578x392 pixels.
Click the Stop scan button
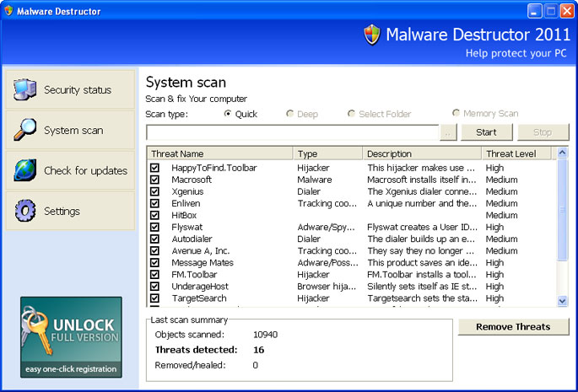pos(543,132)
